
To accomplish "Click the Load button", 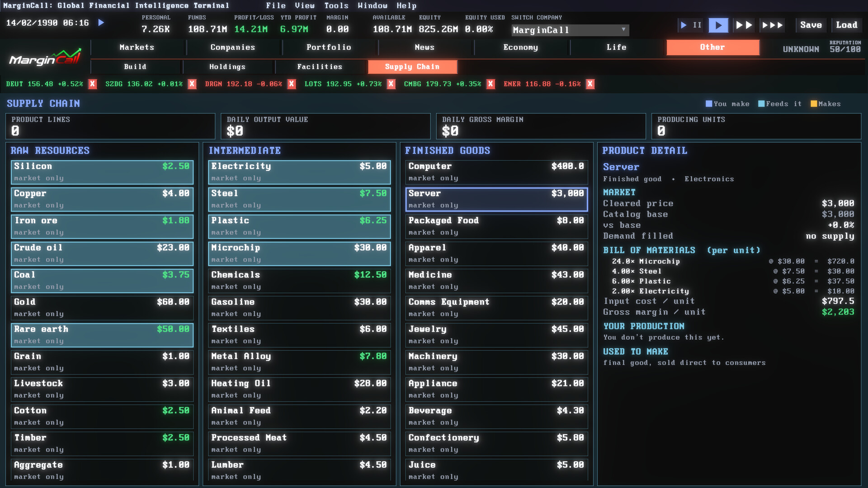I will tap(846, 25).
